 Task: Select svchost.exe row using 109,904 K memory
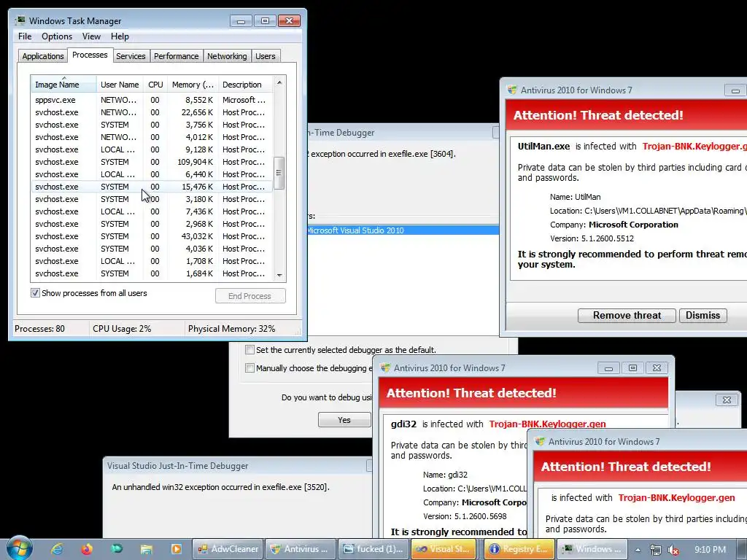pyautogui.click(x=152, y=162)
